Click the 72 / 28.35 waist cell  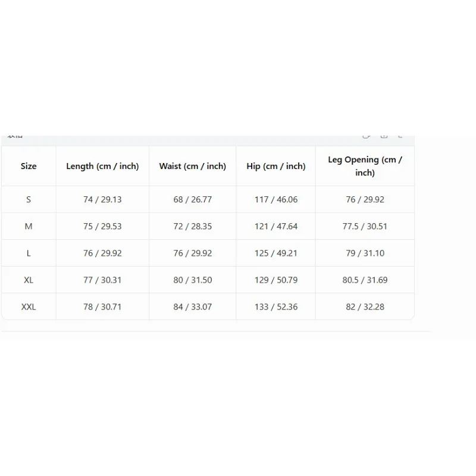tap(192, 226)
